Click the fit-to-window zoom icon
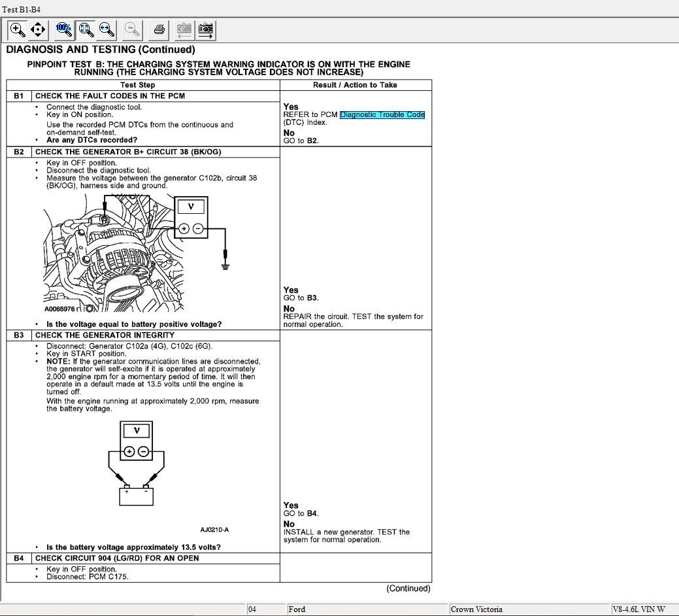Screen dimensions: 679x616 (x=85, y=29)
